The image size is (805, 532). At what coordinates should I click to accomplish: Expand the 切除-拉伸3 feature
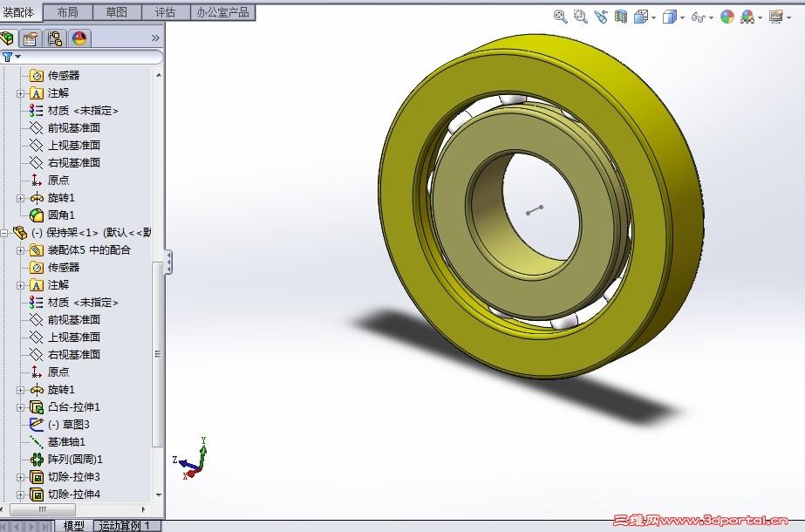(21, 477)
